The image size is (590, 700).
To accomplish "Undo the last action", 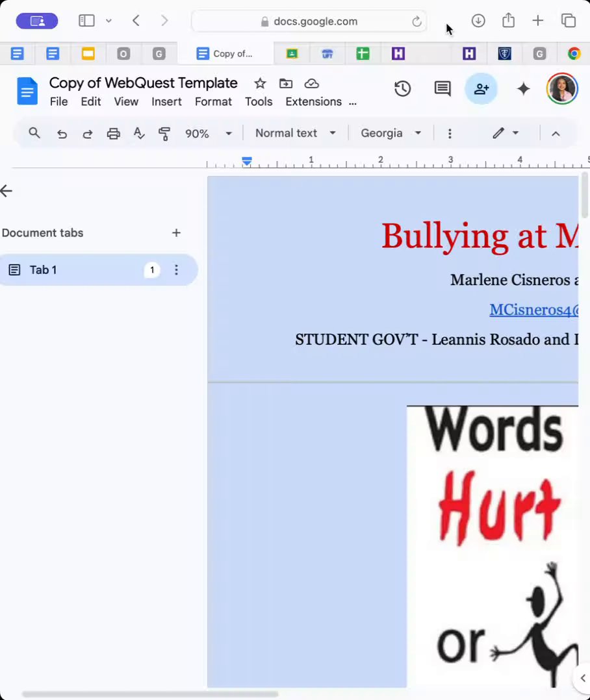I will (x=62, y=134).
